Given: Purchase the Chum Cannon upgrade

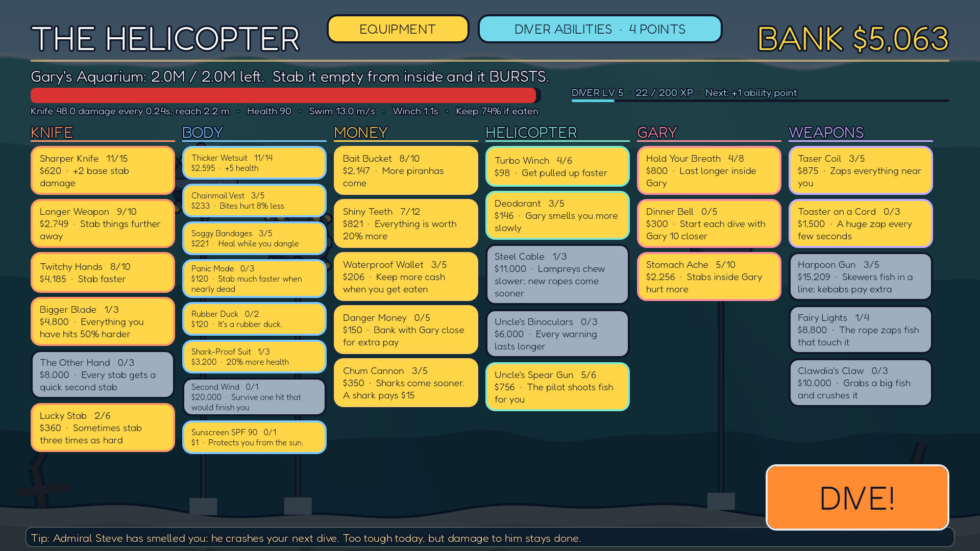Looking at the screenshot, I should 406,383.
